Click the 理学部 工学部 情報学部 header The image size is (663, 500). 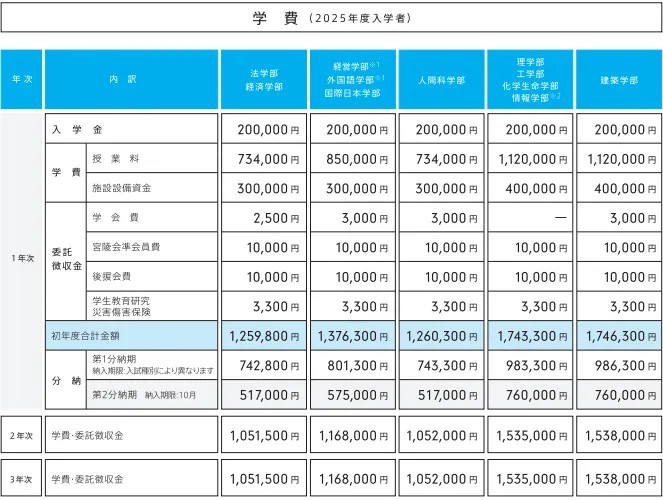(x=530, y=79)
